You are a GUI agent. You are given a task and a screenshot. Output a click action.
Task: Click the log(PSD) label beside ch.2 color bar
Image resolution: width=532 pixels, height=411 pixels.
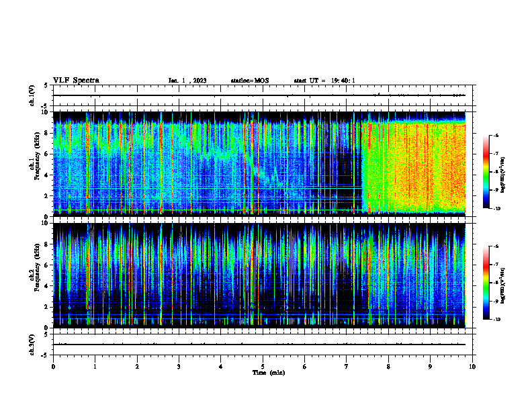(x=503, y=285)
